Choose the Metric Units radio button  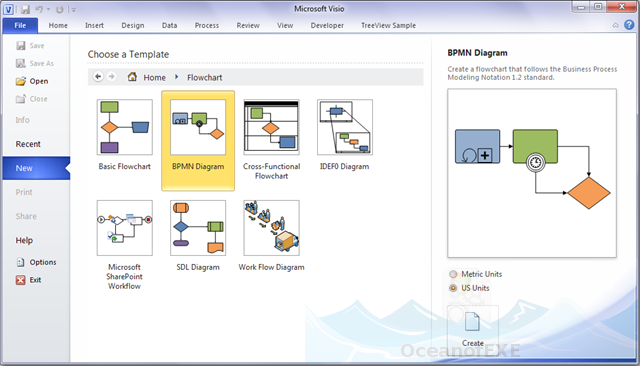[x=453, y=274]
